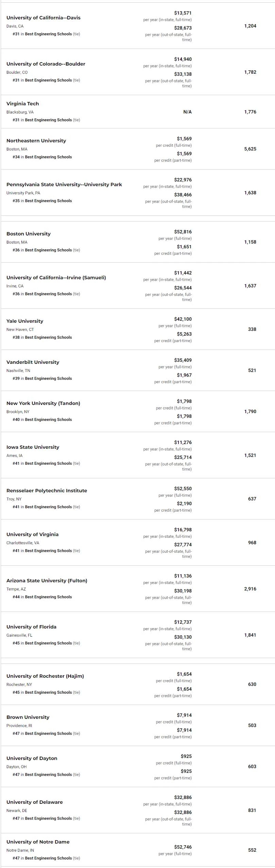
Task: Select the University of Notre Dame title
Action: [38, 842]
